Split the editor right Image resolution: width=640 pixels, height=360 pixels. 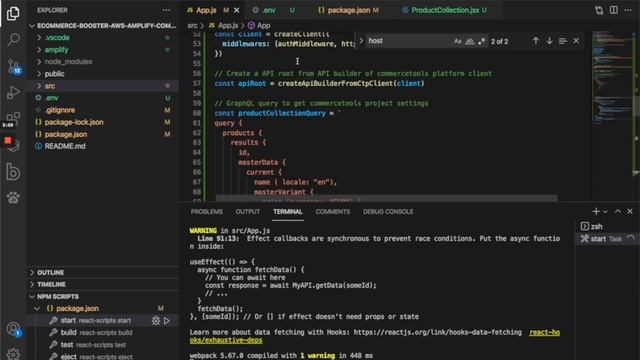tap(613, 10)
